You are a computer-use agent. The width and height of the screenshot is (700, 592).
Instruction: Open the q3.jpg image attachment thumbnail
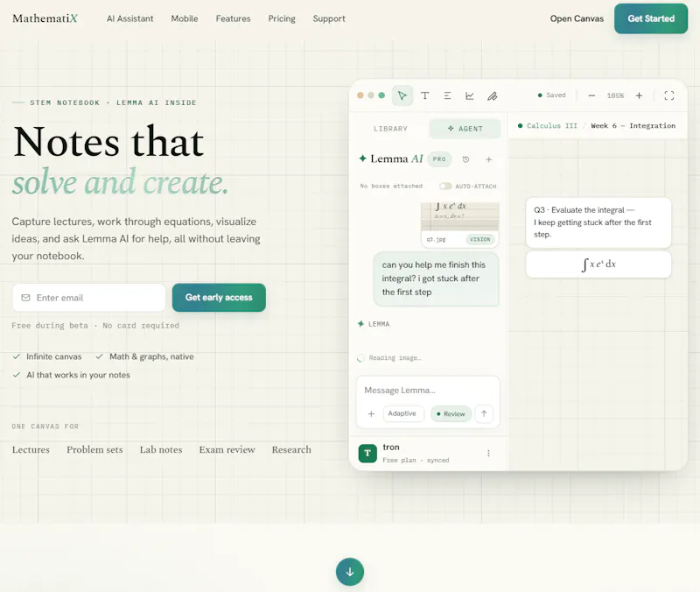pyautogui.click(x=460, y=224)
